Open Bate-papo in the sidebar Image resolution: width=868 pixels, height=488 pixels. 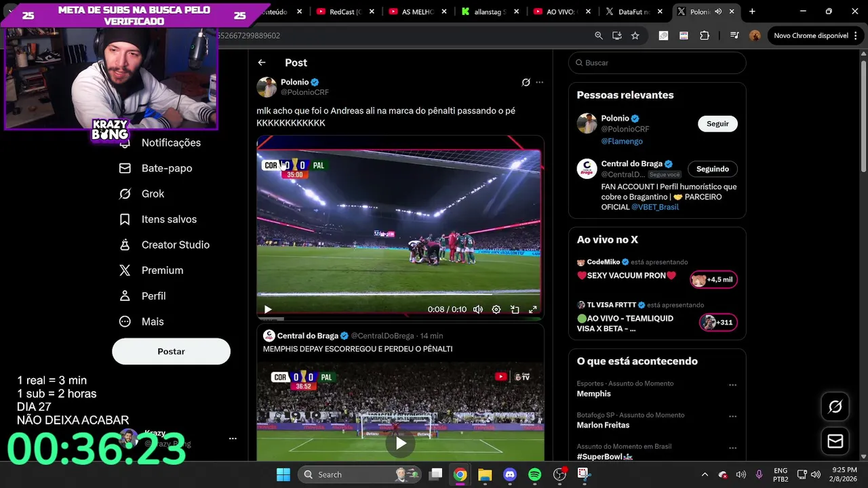click(x=156, y=168)
